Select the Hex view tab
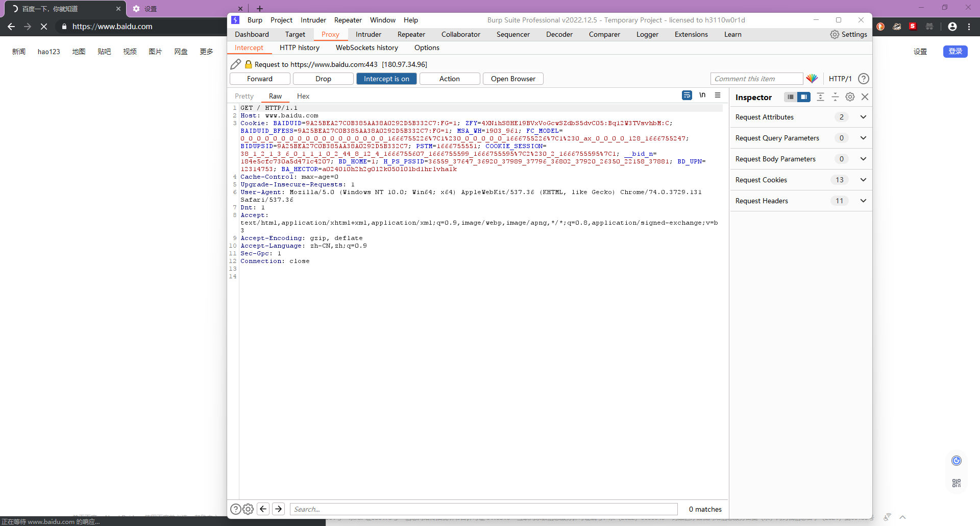 coord(303,96)
